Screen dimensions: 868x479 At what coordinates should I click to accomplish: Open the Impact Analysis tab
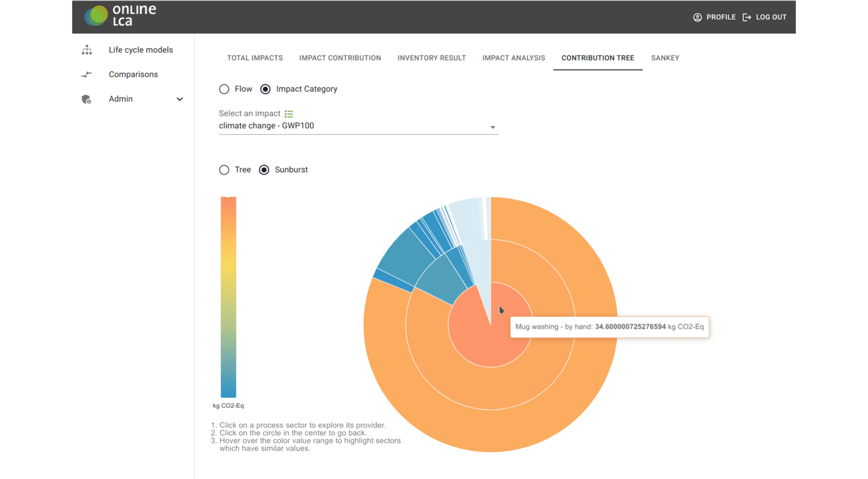(x=513, y=58)
